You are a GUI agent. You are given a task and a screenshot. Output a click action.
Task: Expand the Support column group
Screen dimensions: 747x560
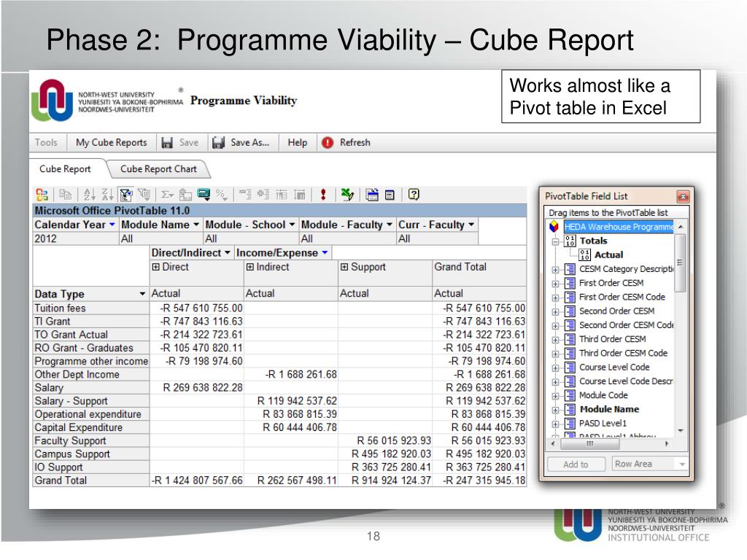coord(344,268)
